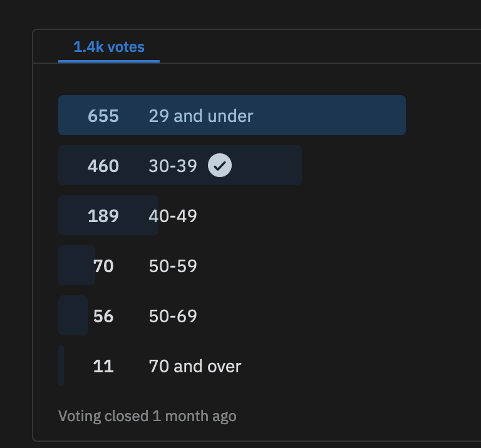481x448 pixels.
Task: Click the small bar left of 70 votes
Action: tap(75, 265)
